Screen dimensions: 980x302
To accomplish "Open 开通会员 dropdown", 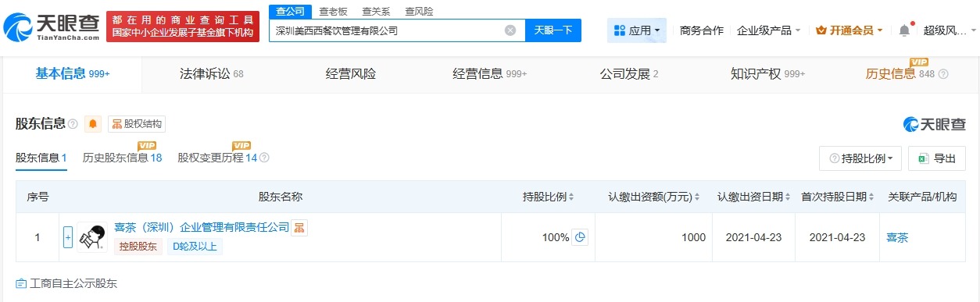I will coord(849,30).
